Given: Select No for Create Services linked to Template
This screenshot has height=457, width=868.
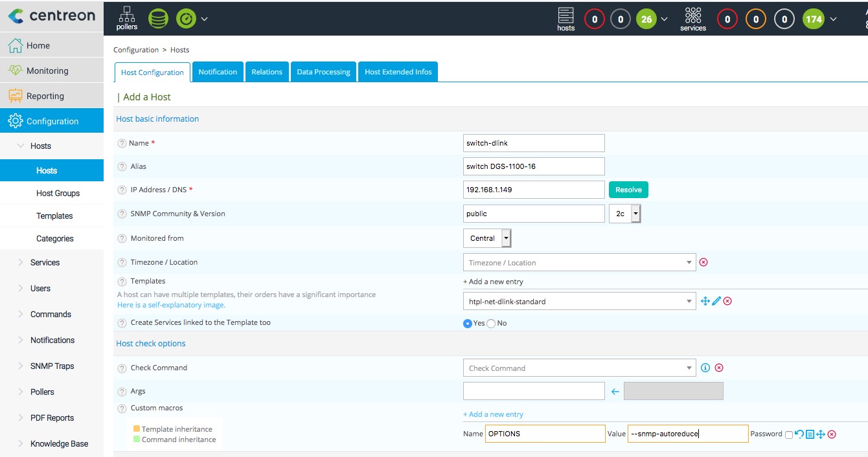Looking at the screenshot, I should (x=491, y=323).
